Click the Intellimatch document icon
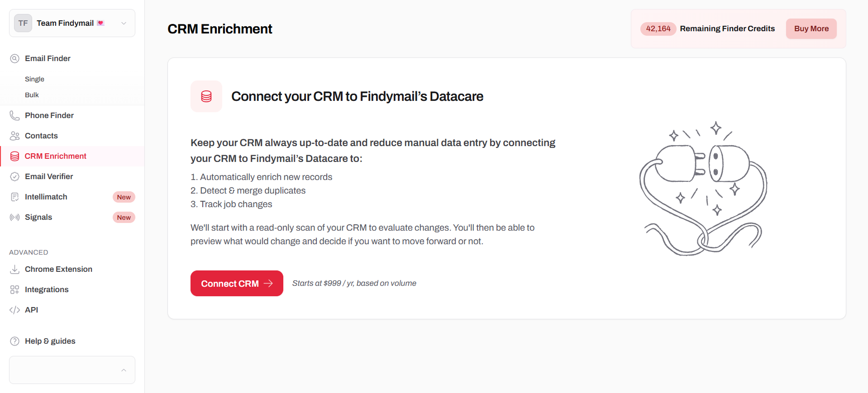This screenshot has width=868, height=393. (15, 197)
